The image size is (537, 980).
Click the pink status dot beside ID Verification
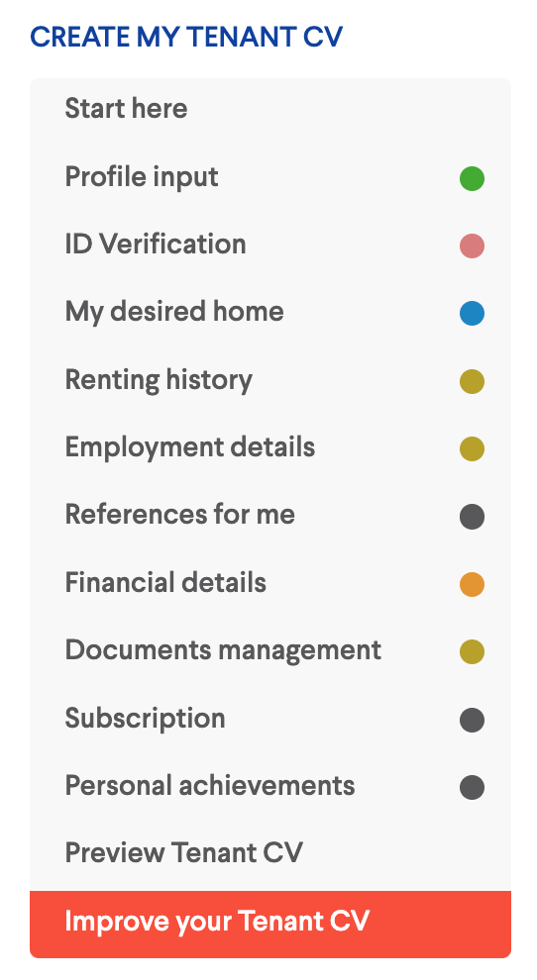point(472,245)
